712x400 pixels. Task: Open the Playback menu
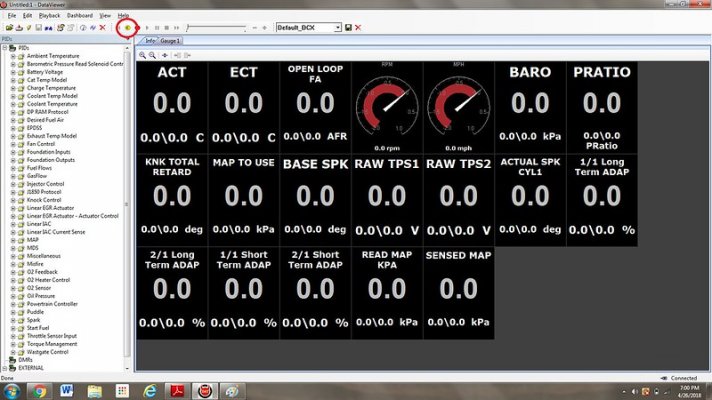pyautogui.click(x=49, y=15)
